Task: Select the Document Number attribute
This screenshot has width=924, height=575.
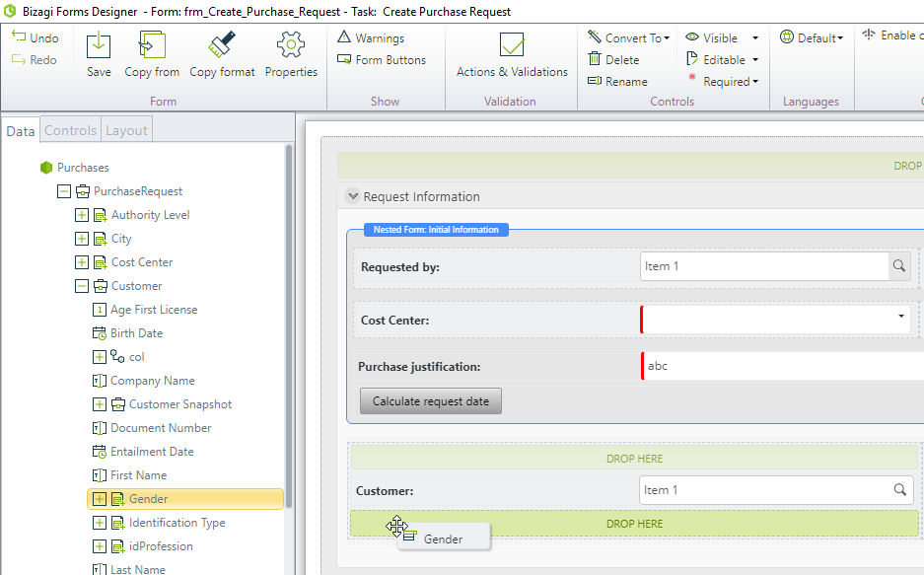Action: [161, 428]
